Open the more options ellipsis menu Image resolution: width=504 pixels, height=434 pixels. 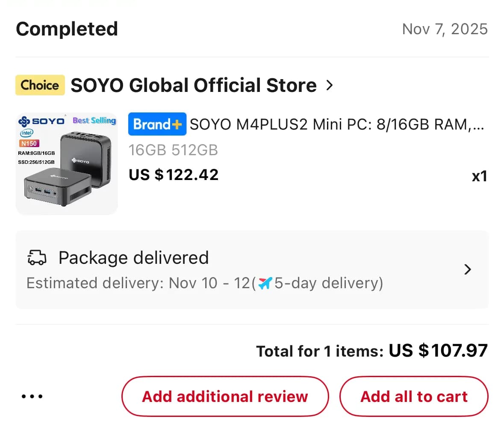pyautogui.click(x=32, y=396)
